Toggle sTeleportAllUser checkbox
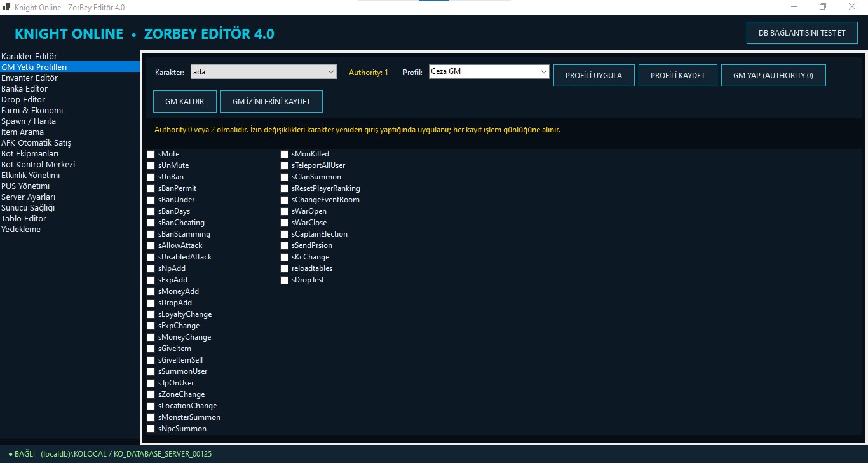The image size is (868, 463). click(x=285, y=165)
